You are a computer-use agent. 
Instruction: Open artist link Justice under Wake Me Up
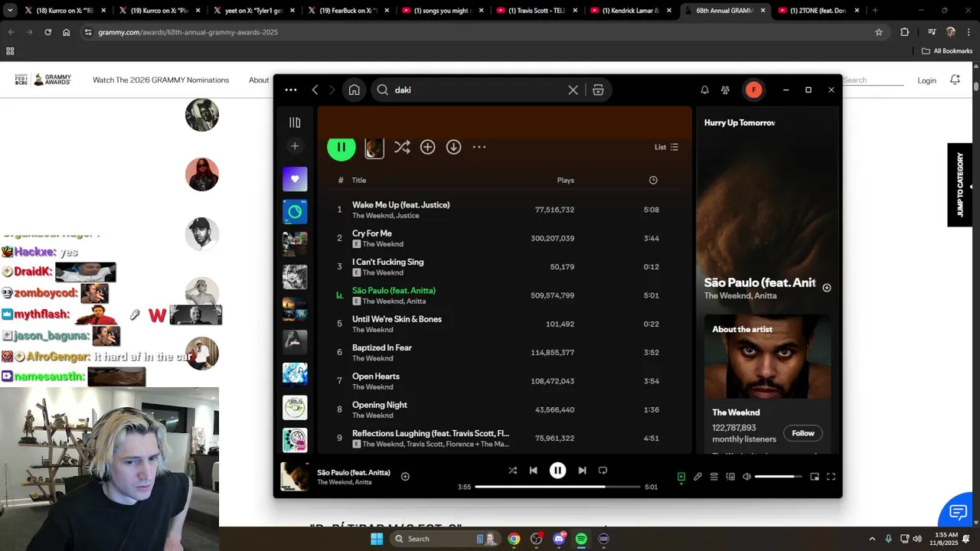[407, 216]
